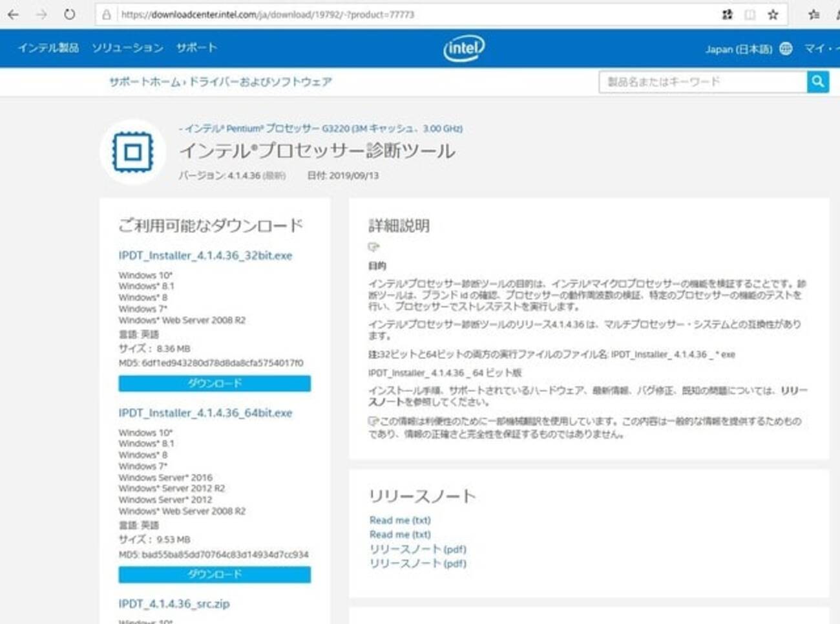Click ダウンロード button for the 32bit installer

point(215,383)
